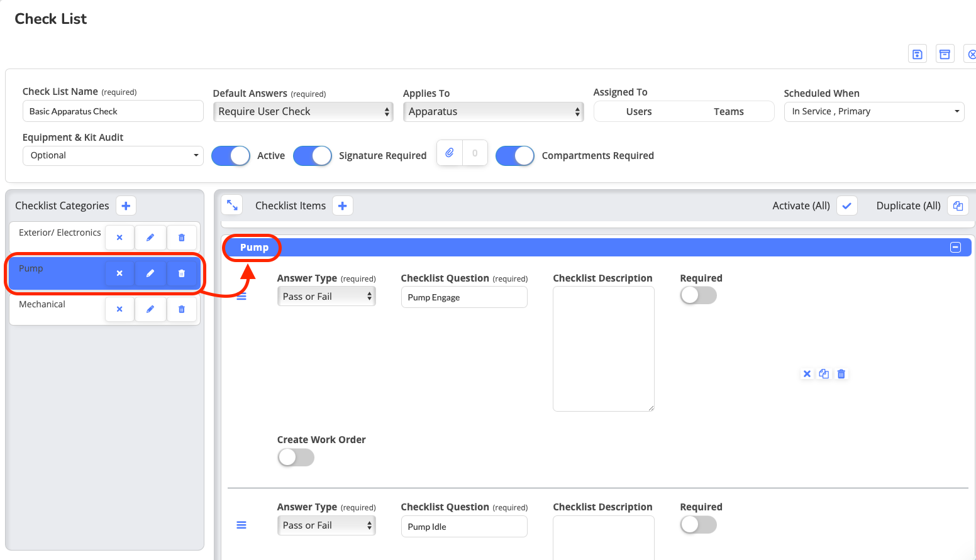
Task: Edit the Exterior/ Electronics category with pencil
Action: click(x=150, y=238)
